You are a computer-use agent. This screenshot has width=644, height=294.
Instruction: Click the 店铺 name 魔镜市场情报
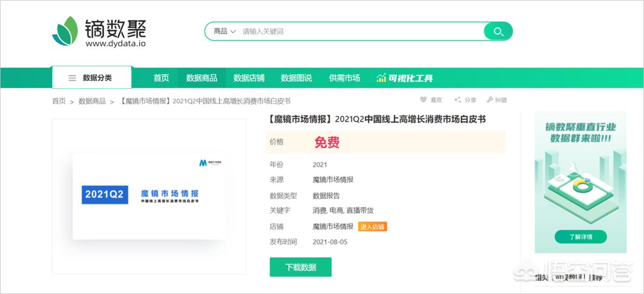coord(333,227)
